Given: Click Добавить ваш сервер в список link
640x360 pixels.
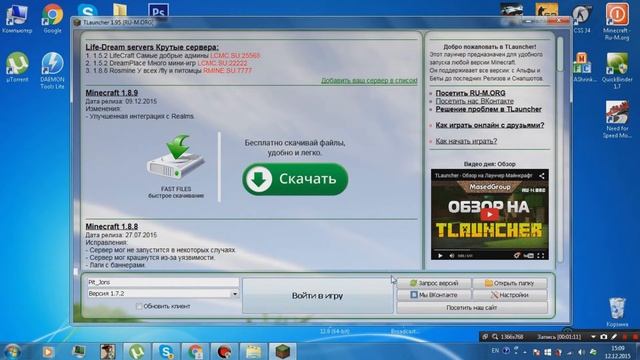Looking at the screenshot, I should pyautogui.click(x=369, y=80).
